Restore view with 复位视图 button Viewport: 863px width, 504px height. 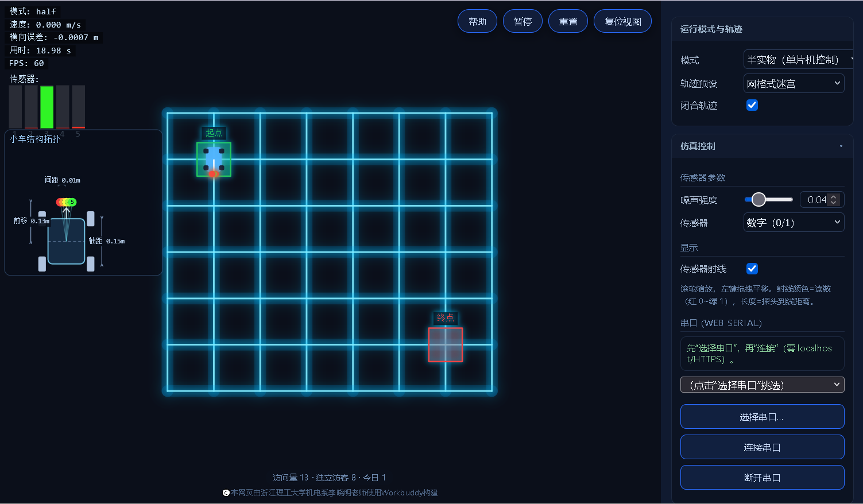pos(622,21)
